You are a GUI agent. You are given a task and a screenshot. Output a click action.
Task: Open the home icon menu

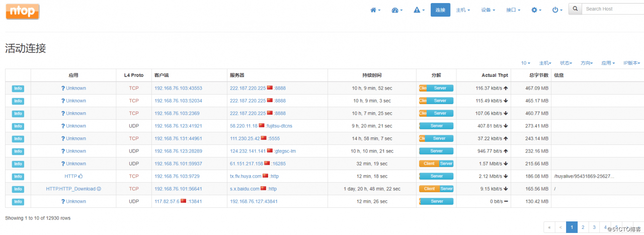tap(375, 10)
